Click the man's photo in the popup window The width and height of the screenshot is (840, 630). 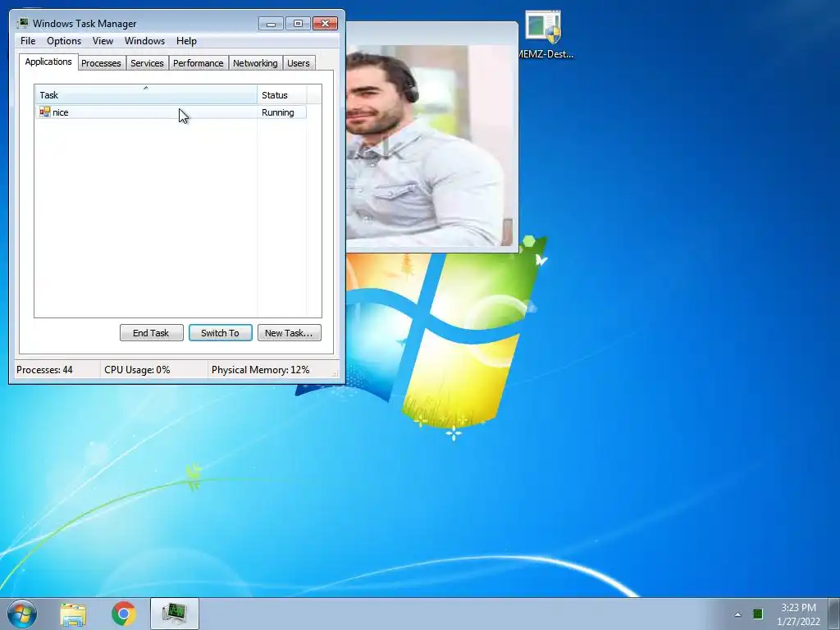pyautogui.click(x=429, y=145)
